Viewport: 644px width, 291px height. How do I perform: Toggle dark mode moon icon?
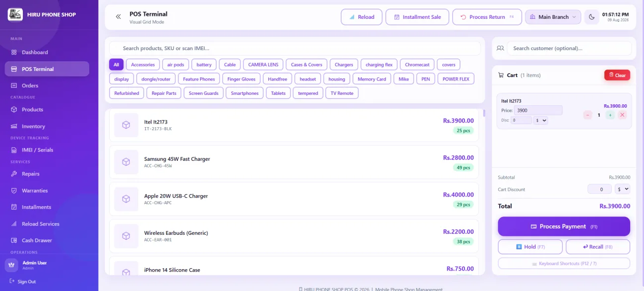click(x=591, y=17)
